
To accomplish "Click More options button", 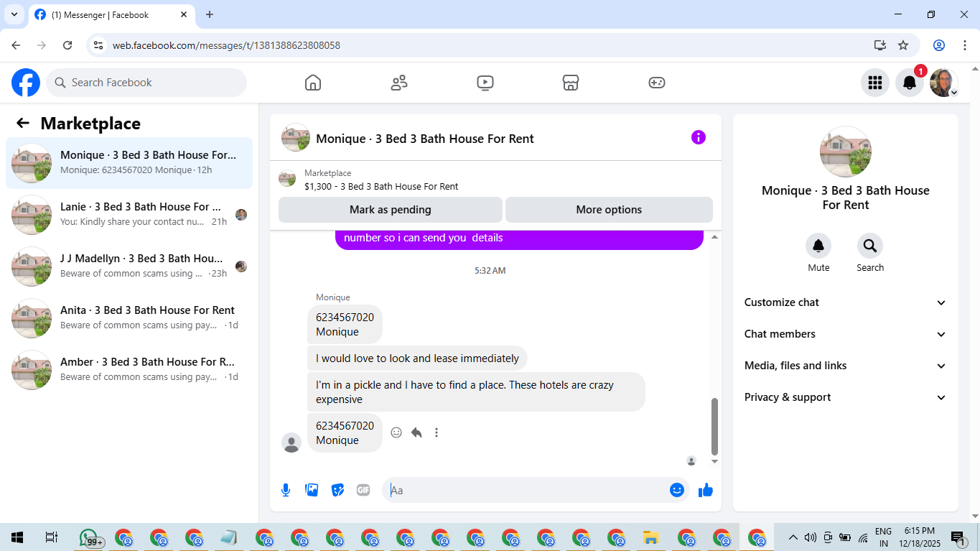I will pos(609,210).
